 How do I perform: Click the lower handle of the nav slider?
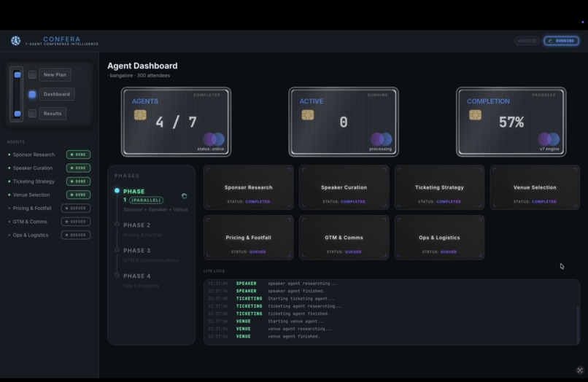point(18,114)
